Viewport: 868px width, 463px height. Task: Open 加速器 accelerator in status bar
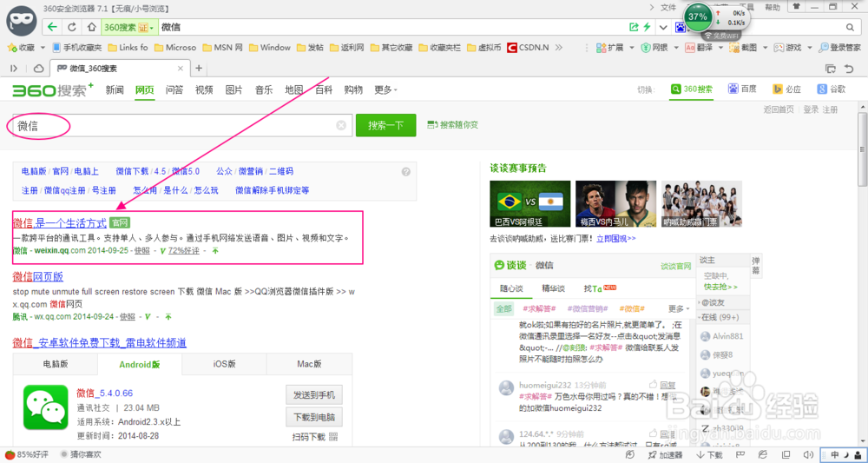point(666,454)
